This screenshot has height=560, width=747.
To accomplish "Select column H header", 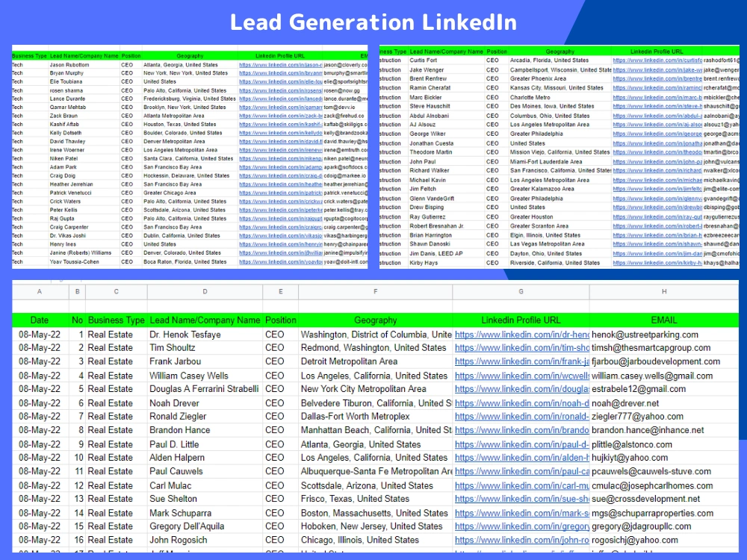I will click(664, 291).
